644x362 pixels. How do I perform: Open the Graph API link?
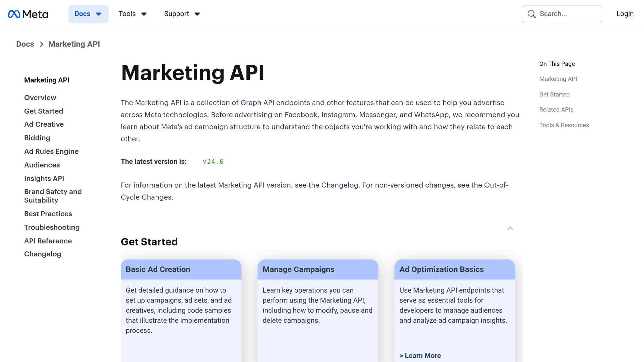[258, 102]
